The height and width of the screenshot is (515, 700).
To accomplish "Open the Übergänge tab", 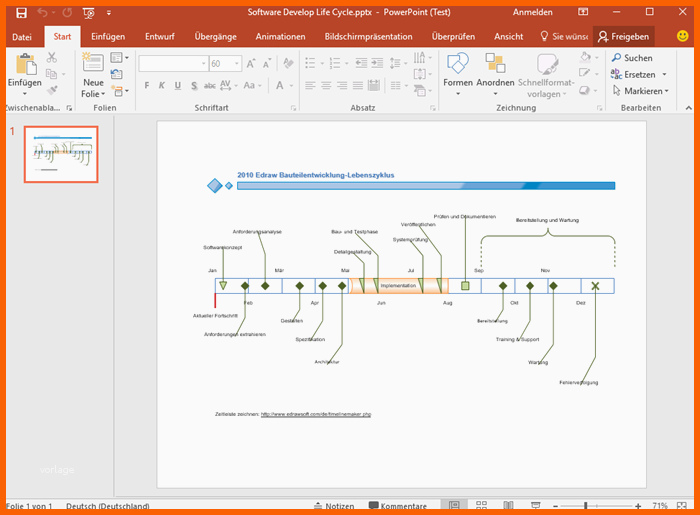I will [216, 37].
